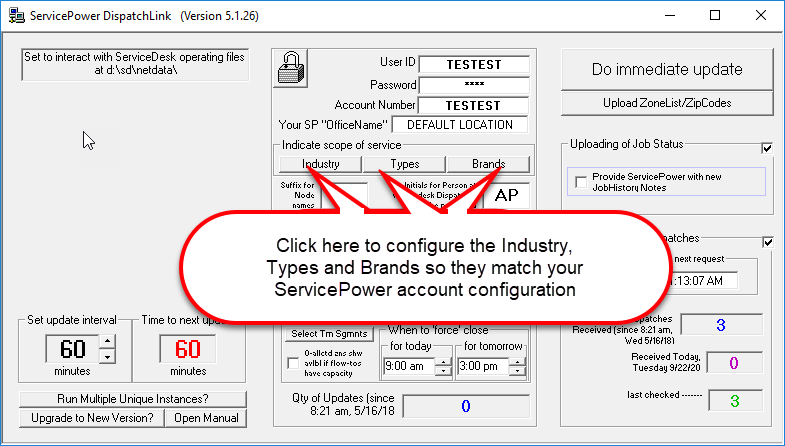Click Upgrade to New Version button
Image resolution: width=785 pixels, height=446 pixels.
pos(89,418)
